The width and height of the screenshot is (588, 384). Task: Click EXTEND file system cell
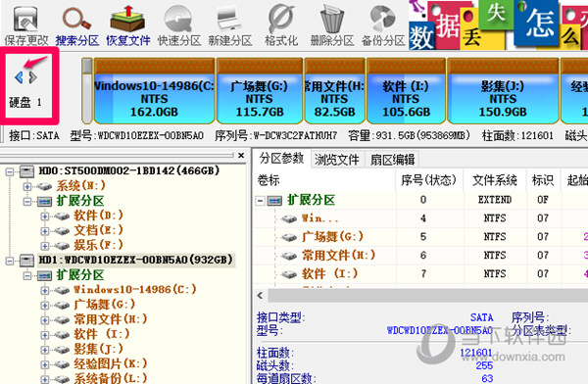(495, 200)
